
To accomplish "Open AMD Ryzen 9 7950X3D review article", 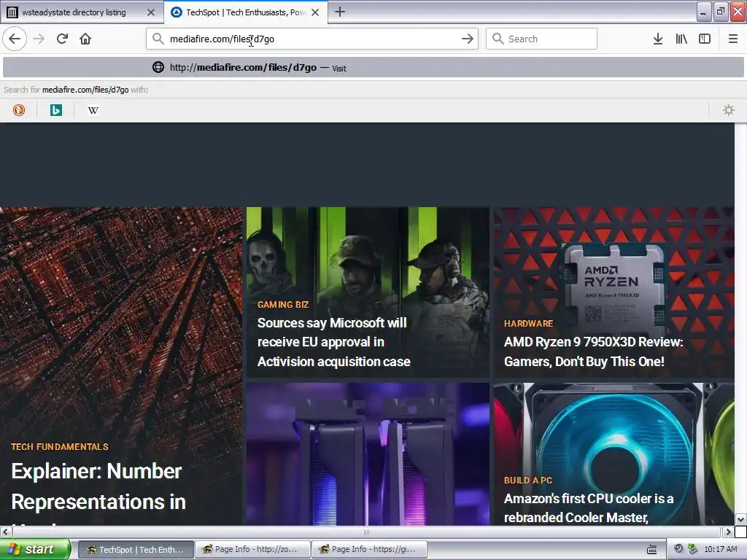I will tap(594, 351).
